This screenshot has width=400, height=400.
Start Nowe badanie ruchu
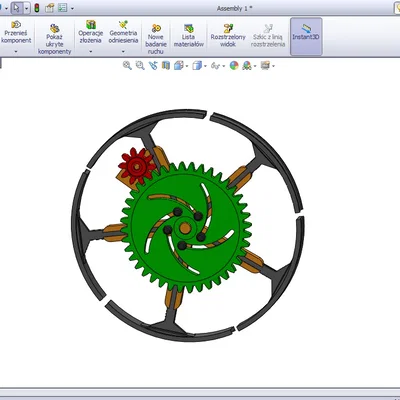pyautogui.click(x=156, y=39)
